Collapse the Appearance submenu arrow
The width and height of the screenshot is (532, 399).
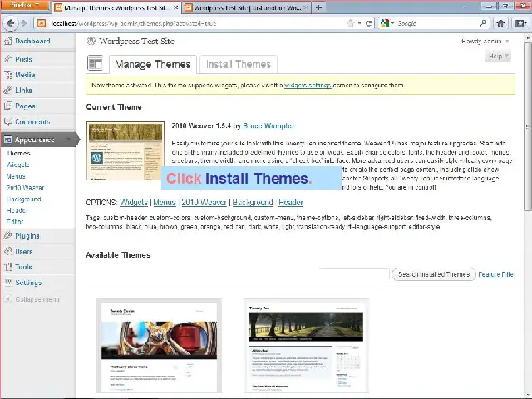click(68, 140)
